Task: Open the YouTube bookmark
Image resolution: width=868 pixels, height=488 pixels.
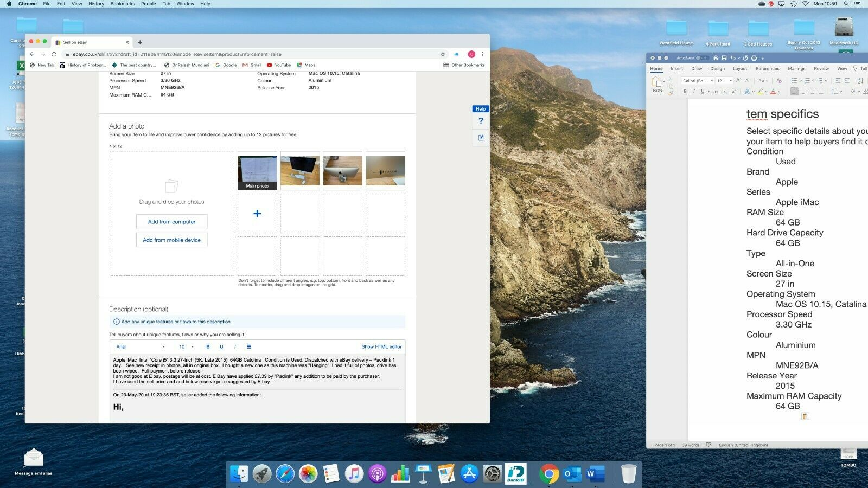Action: click(279, 65)
